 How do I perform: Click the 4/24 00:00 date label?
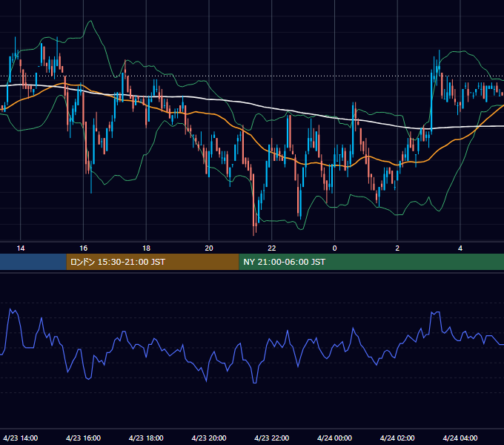(x=334, y=438)
